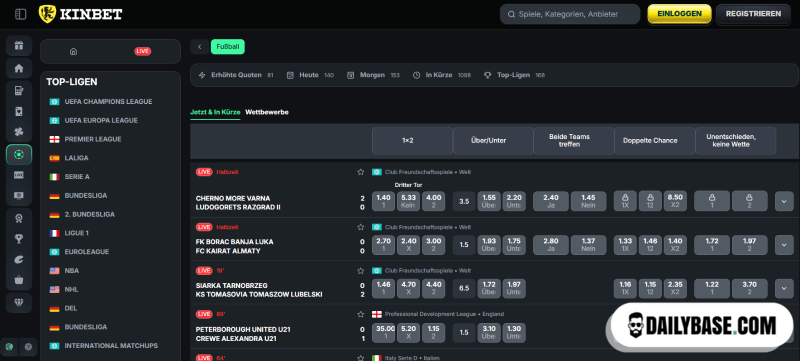Expand markets for Cherno More Varna match
Viewport: 800px width, 361px height.
(784, 201)
